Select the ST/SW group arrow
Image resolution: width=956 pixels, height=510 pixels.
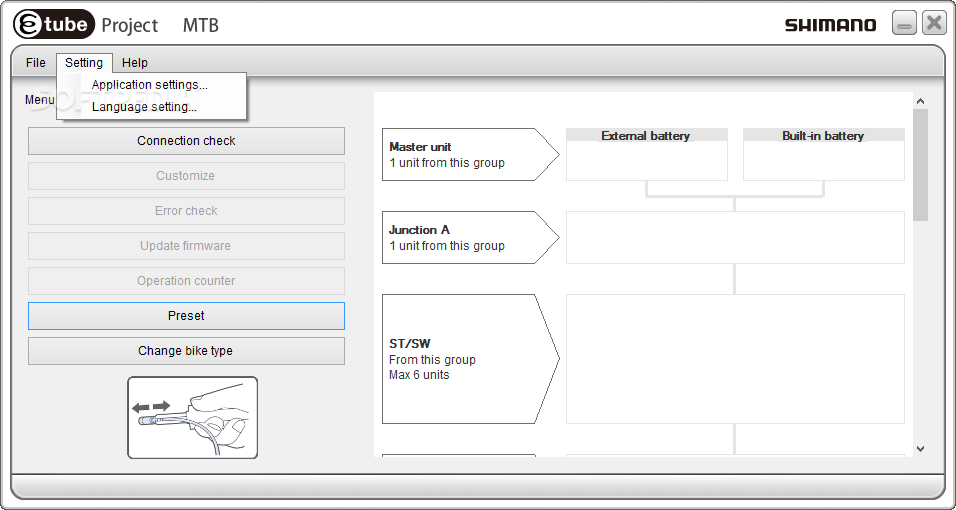point(470,359)
